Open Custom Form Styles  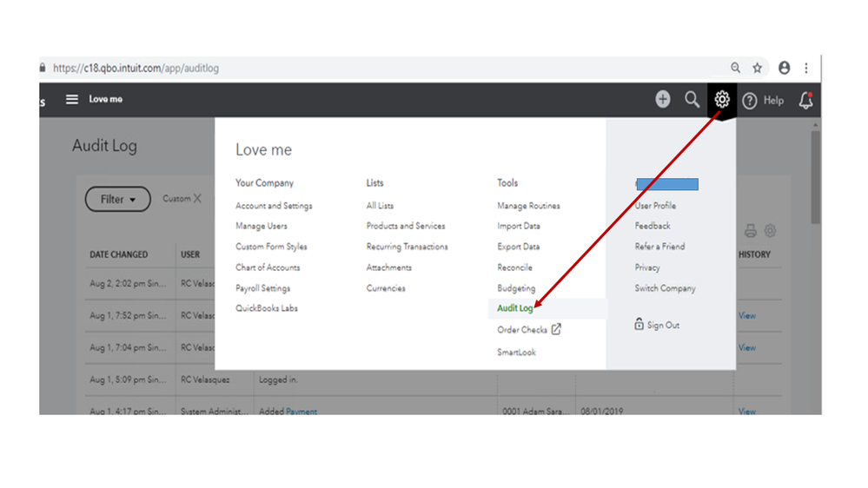click(271, 247)
